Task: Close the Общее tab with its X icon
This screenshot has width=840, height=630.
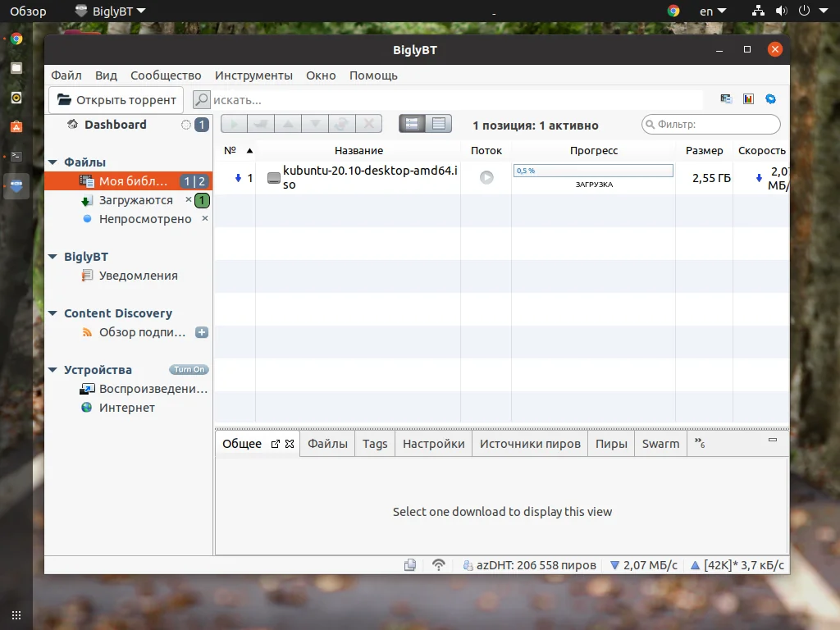Action: pyautogui.click(x=290, y=444)
